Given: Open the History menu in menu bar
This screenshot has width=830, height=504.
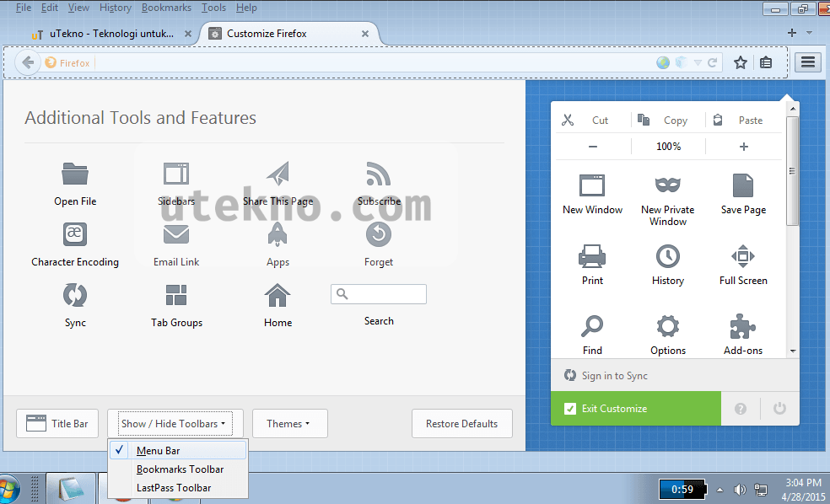Looking at the screenshot, I should pyautogui.click(x=116, y=8).
